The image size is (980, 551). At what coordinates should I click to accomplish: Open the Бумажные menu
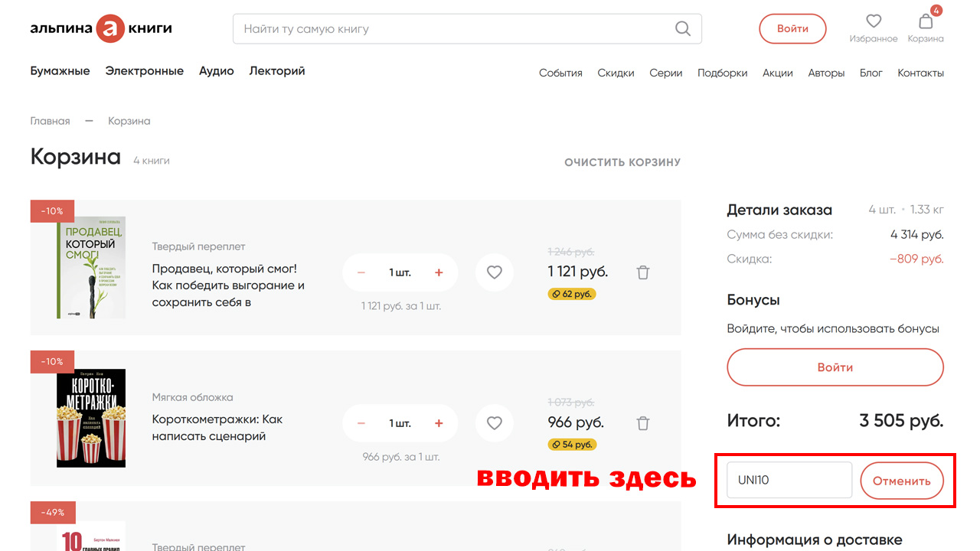pos(60,71)
